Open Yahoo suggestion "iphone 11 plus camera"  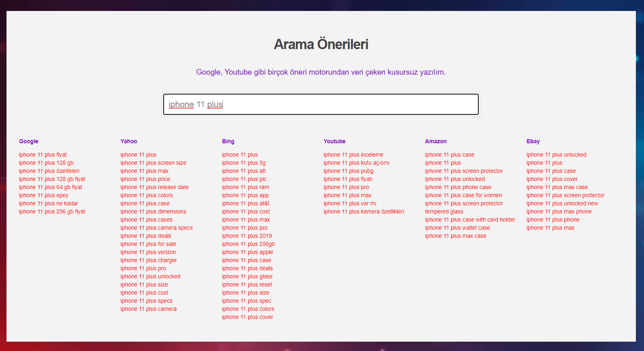[149, 309]
